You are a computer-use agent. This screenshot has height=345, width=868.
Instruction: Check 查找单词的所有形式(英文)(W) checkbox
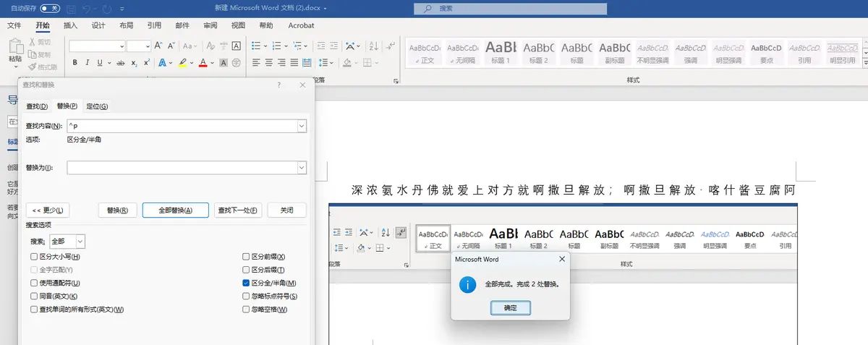tap(34, 310)
